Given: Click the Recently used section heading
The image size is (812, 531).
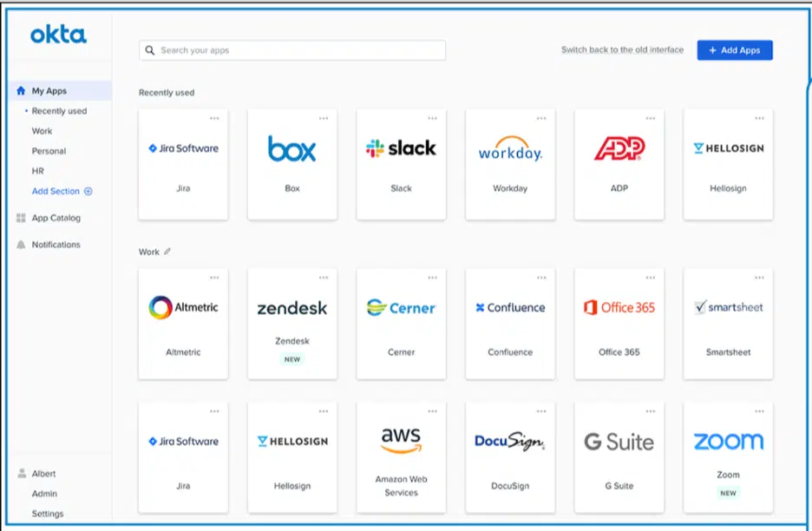Looking at the screenshot, I should coord(167,93).
